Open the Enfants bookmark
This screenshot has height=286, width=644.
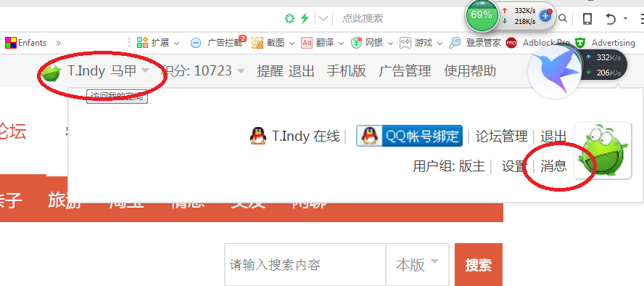tap(25, 43)
